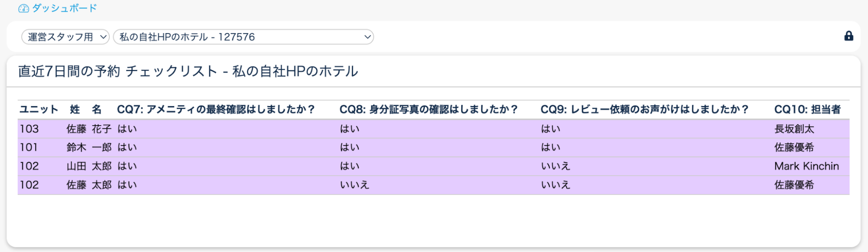This screenshot has height=252, width=868.
Task: Click the dashboard gauge icon
Action: [x=23, y=9]
